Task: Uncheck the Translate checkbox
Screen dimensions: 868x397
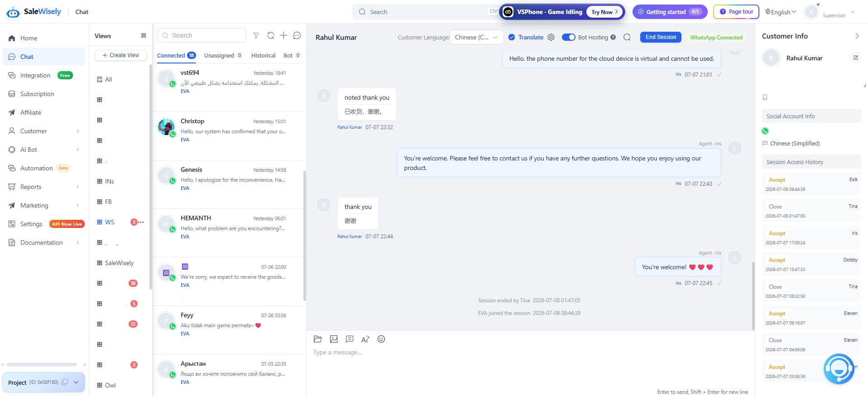Action: tap(512, 37)
